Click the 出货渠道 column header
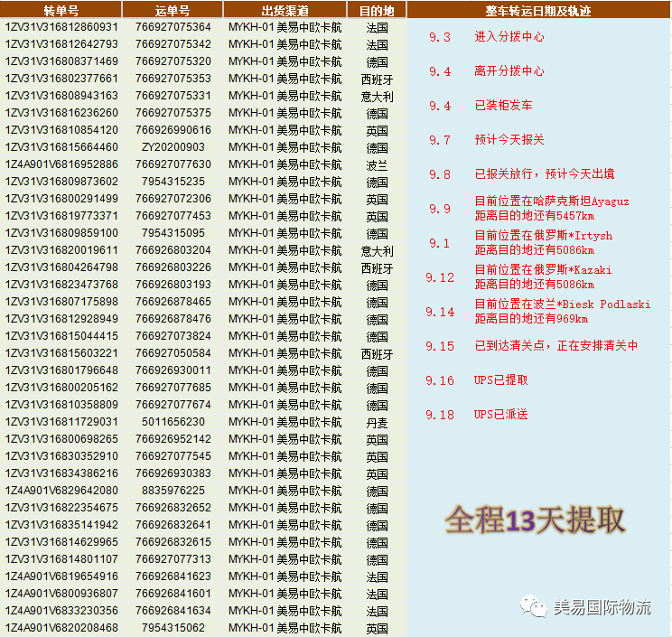 point(285,10)
